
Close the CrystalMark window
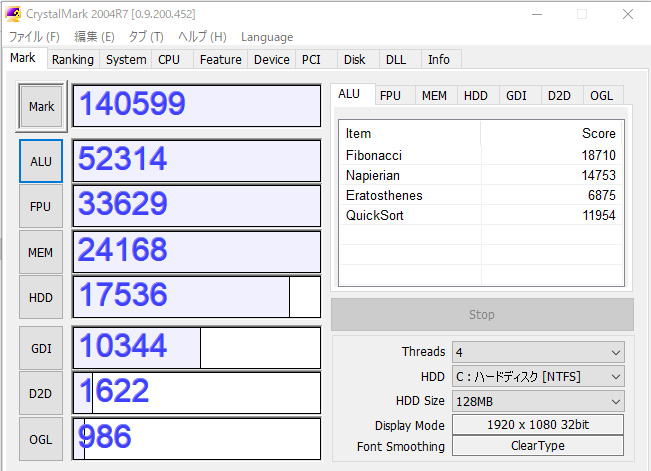[628, 15]
